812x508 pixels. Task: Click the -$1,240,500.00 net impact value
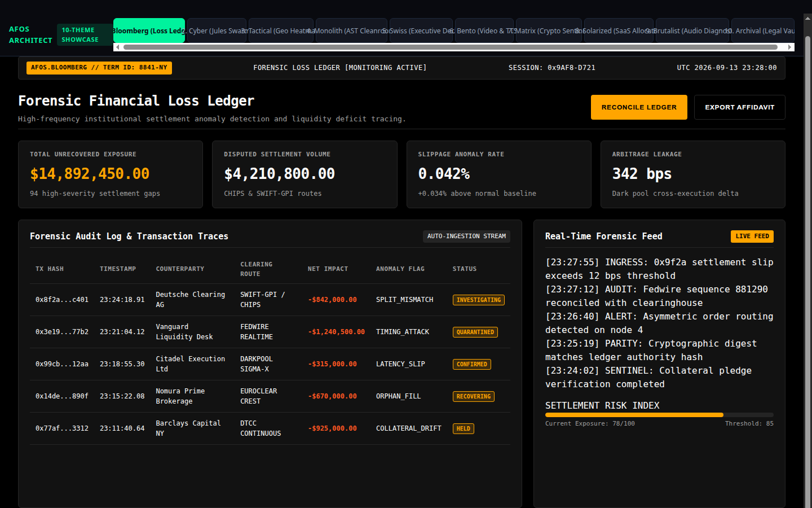(x=336, y=332)
